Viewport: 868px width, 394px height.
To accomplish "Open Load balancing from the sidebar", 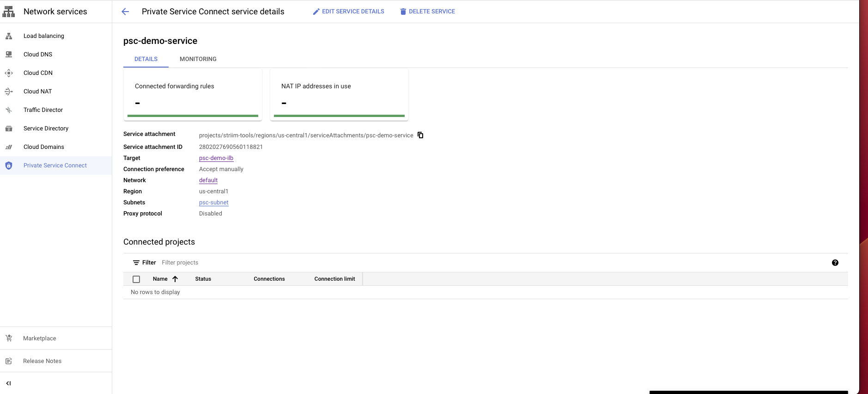I will pyautogui.click(x=44, y=36).
